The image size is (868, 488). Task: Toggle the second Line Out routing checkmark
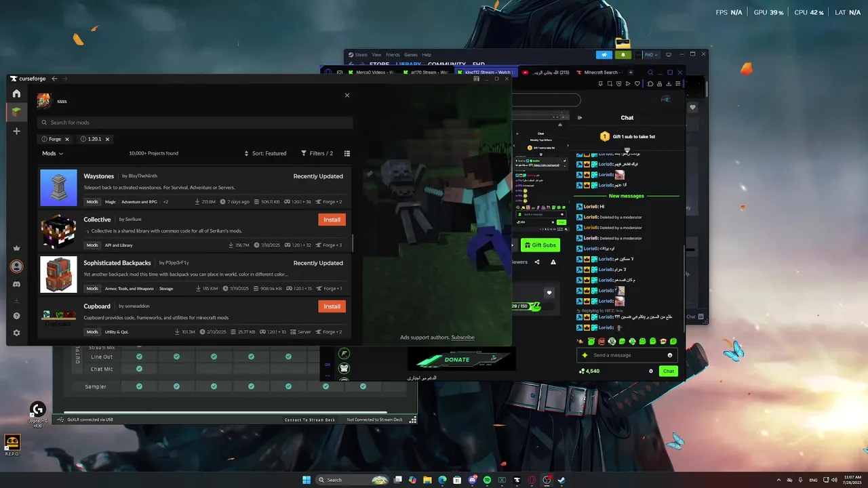(x=176, y=357)
